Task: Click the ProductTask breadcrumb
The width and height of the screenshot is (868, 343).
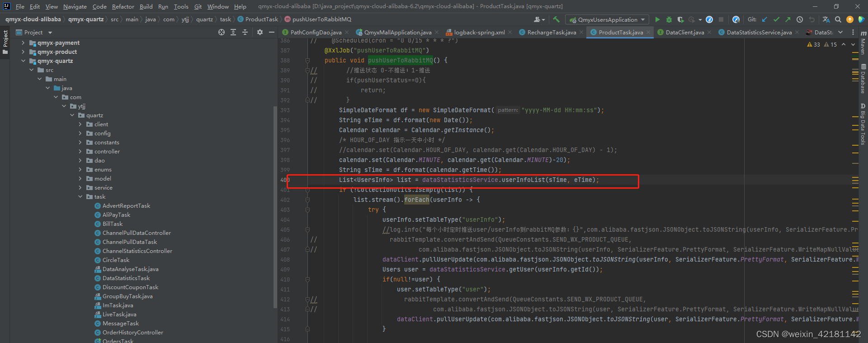Action: 262,19
